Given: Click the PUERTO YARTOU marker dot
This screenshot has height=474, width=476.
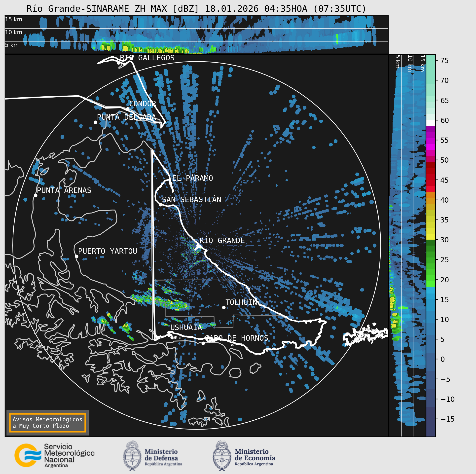Looking at the screenshot, I should click(x=76, y=256).
